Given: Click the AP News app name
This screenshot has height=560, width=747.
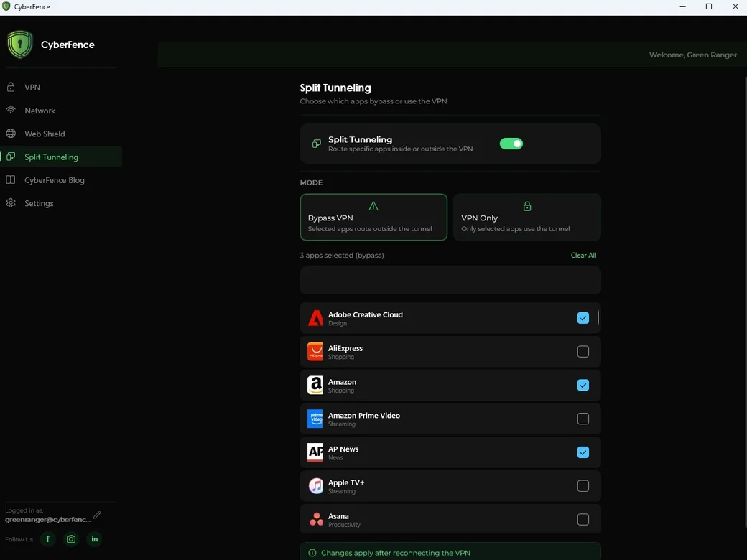Looking at the screenshot, I should [x=343, y=449].
